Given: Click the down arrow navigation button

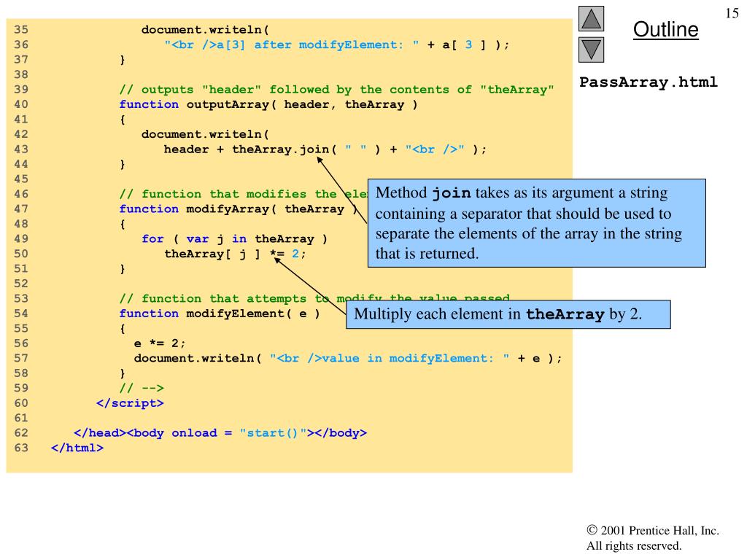Looking at the screenshot, I should point(591,50).
